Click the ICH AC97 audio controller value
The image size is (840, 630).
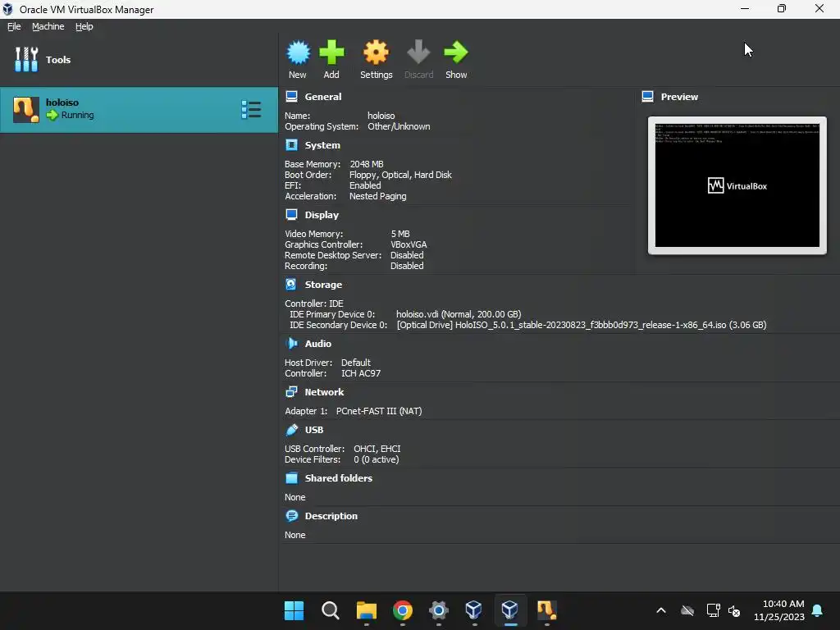point(361,373)
